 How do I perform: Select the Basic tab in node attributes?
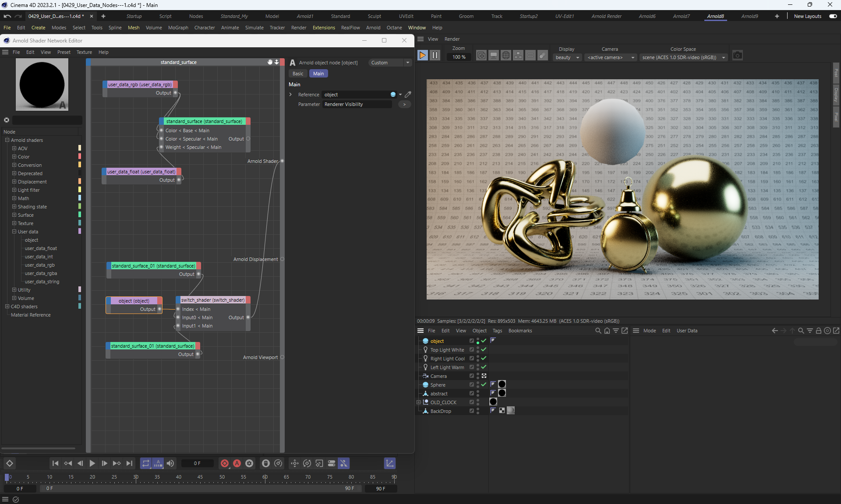298,74
